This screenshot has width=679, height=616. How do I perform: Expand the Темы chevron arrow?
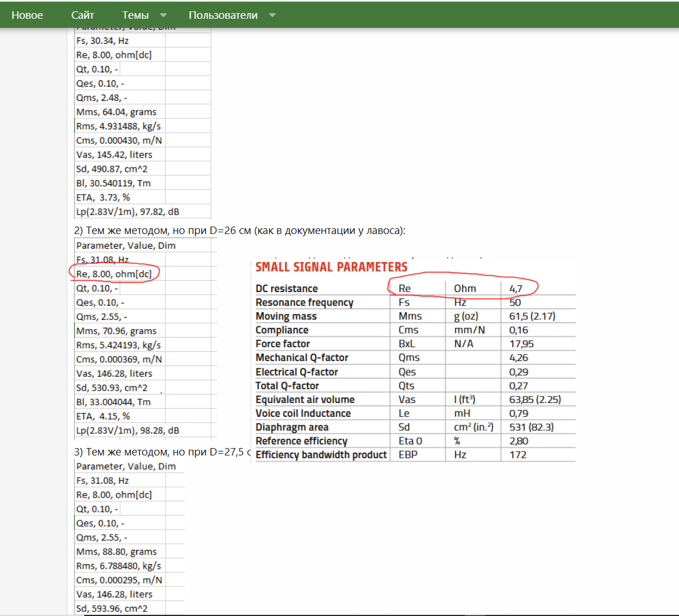click(162, 15)
